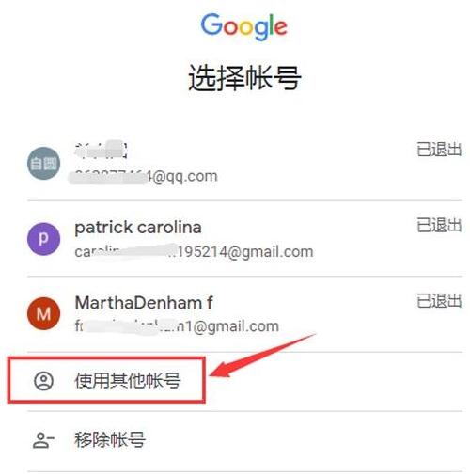Image resolution: width=470 pixels, height=476 pixels.
Task: Click the remove-person icon beside 移除帐号
Action: pos(43,439)
